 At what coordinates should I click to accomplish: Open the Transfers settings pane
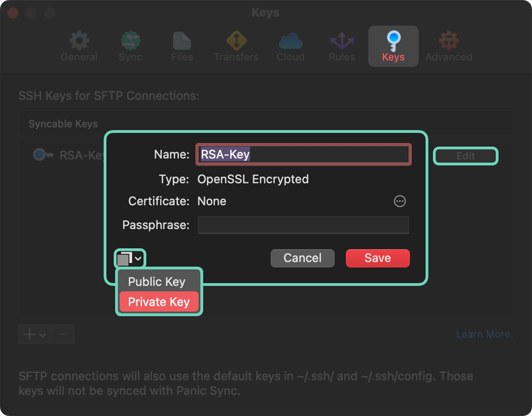(x=236, y=46)
